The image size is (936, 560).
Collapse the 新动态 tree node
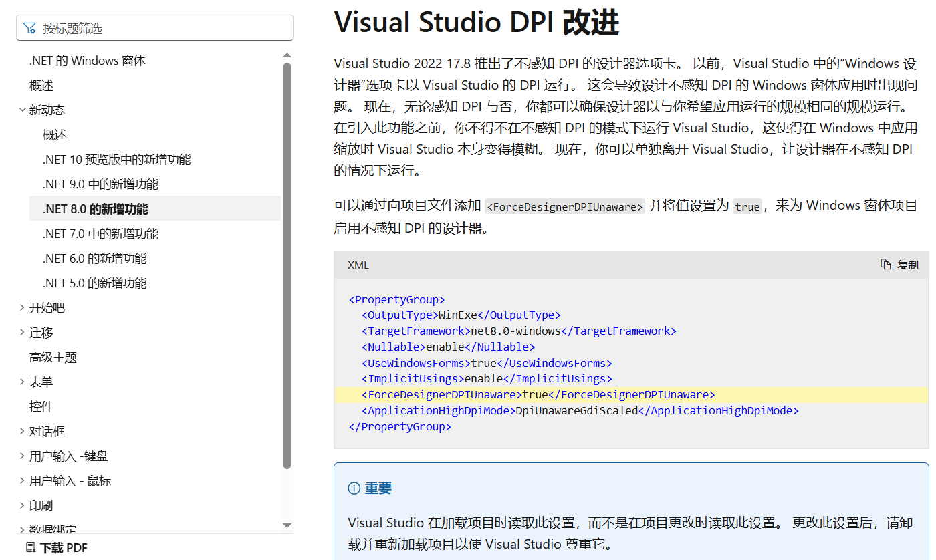[23, 110]
